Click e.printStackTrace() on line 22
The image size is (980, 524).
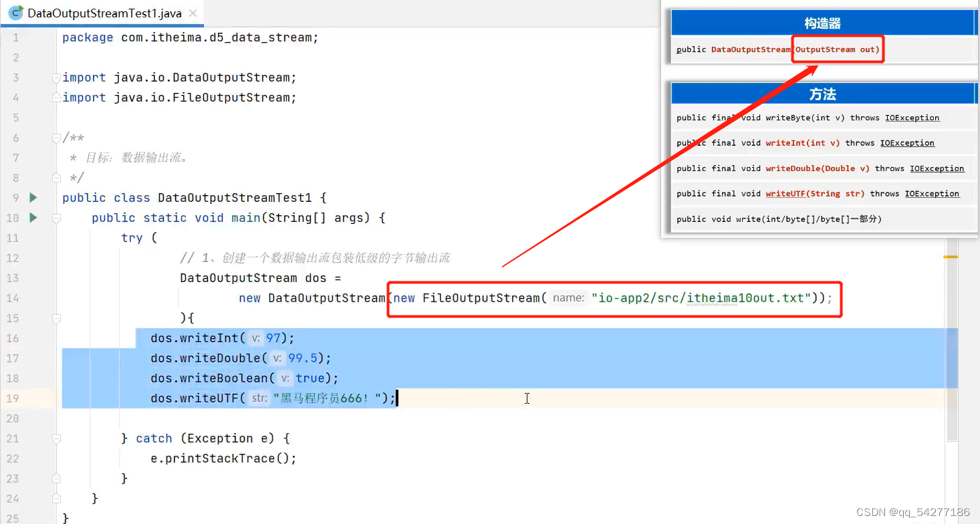tap(223, 458)
